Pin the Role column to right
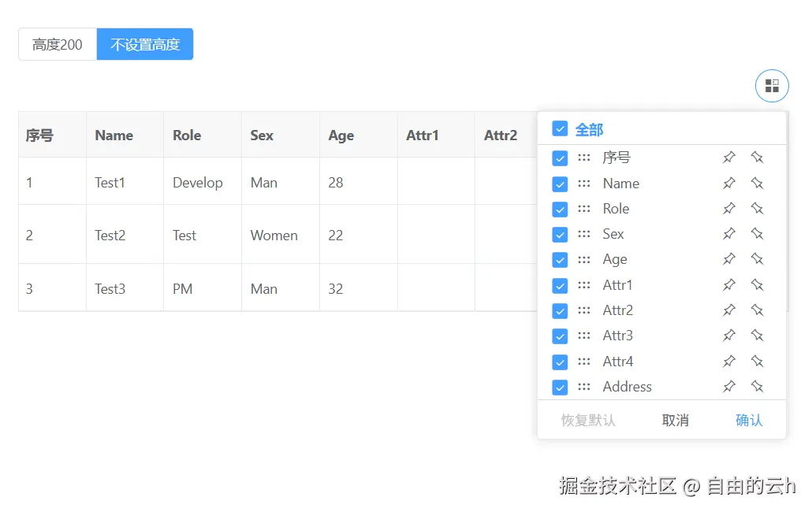This screenshot has height=512, width=812. (x=757, y=209)
